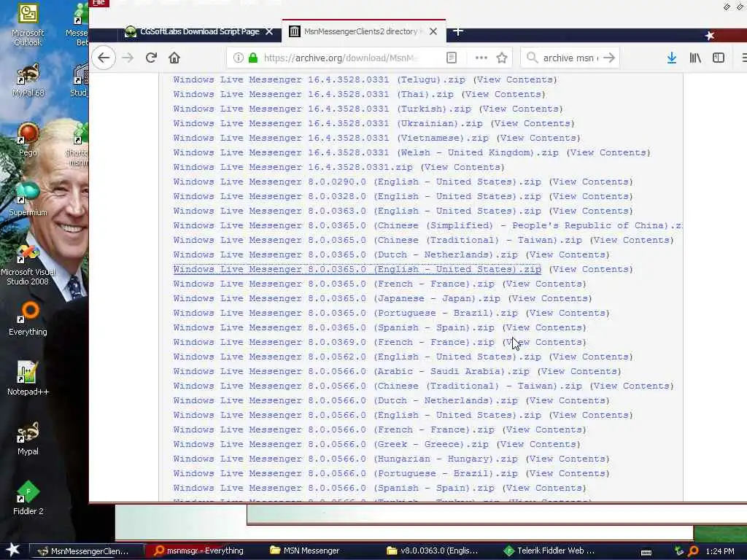
Task: Download 8.0.0290.0 English United States zip
Action: tap(357, 182)
